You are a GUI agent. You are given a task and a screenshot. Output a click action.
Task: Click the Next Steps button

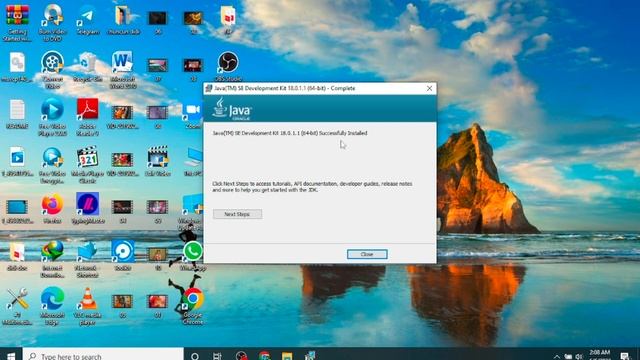point(237,214)
